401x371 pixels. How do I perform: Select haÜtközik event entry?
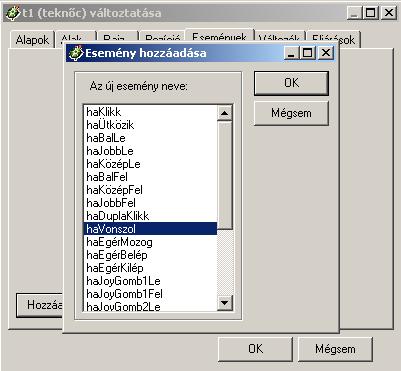pos(150,125)
